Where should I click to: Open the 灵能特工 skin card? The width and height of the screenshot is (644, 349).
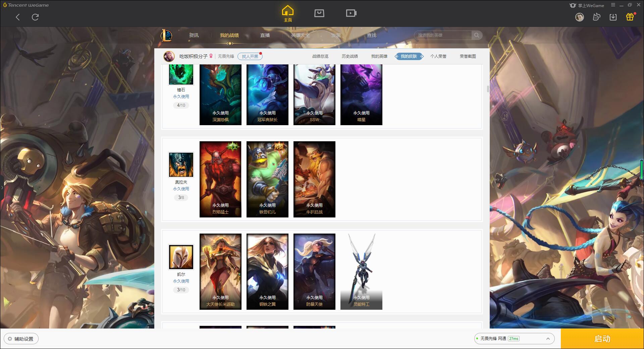click(361, 271)
